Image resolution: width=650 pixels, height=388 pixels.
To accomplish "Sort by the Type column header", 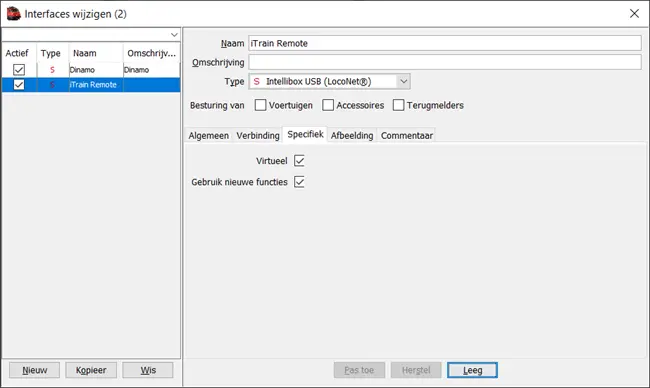I will click(x=53, y=53).
